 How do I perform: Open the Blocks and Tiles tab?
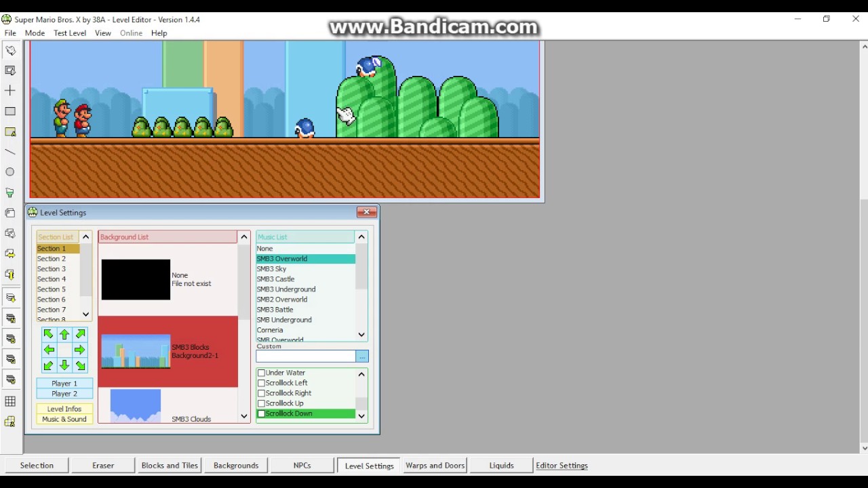click(x=170, y=465)
